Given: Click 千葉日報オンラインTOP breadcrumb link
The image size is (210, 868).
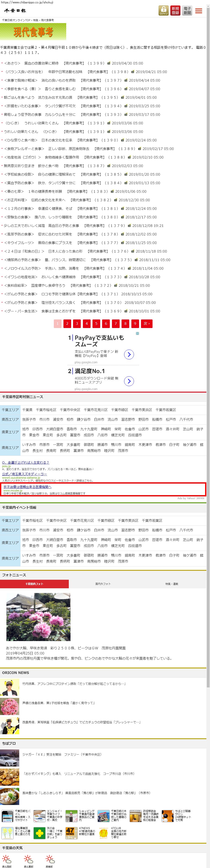Looking at the screenshot, I should tap(16, 20).
